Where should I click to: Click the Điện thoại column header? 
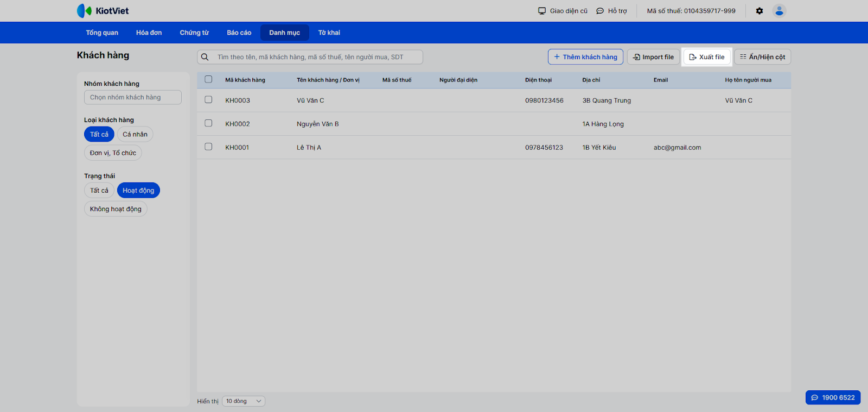pos(538,80)
